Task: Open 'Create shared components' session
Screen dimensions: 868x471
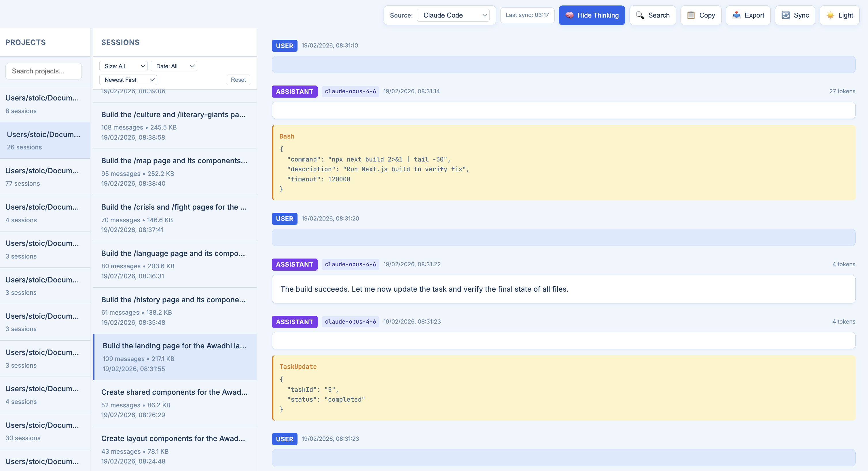Action: 175,403
